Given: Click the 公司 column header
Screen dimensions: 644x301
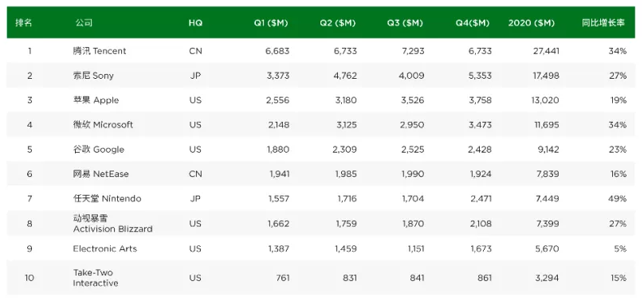Looking at the screenshot, I should point(84,23).
